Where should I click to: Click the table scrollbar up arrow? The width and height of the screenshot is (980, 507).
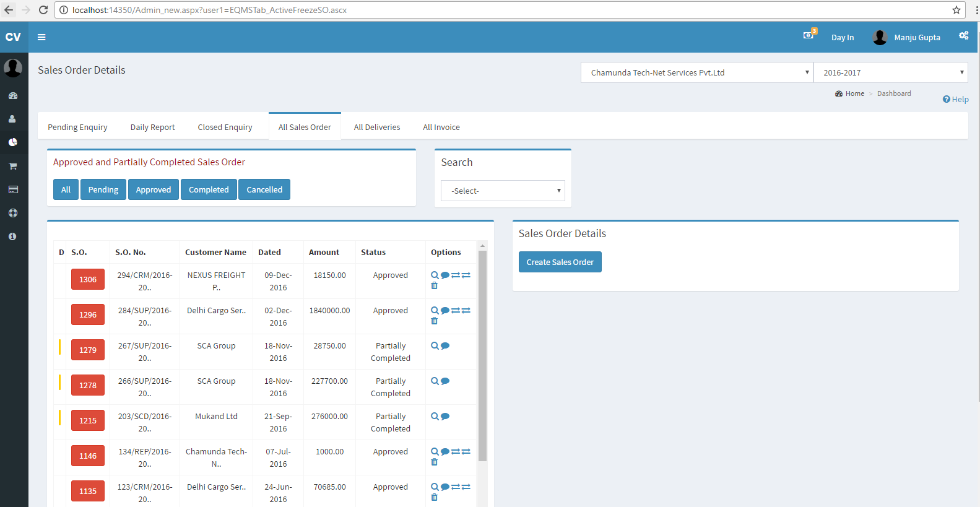point(482,246)
